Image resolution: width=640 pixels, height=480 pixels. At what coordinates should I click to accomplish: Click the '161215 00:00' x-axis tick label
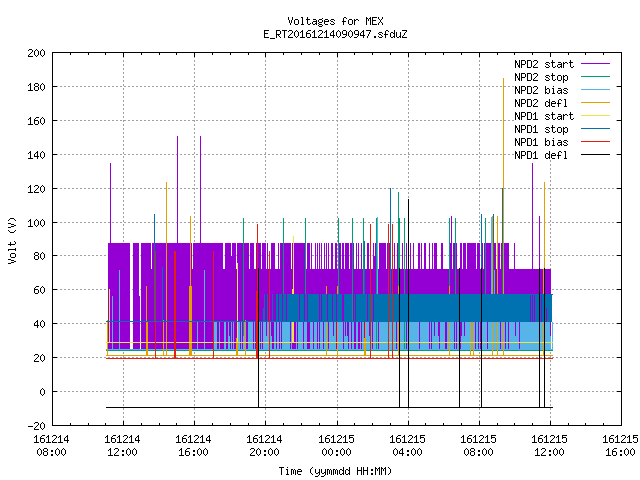[x=336, y=446]
